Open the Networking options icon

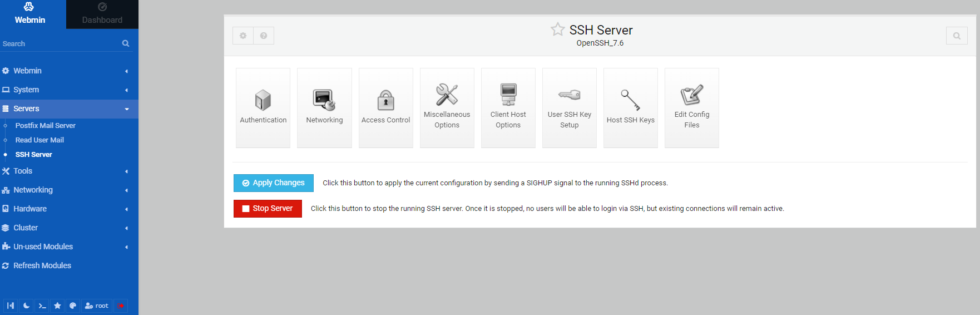[x=324, y=107]
